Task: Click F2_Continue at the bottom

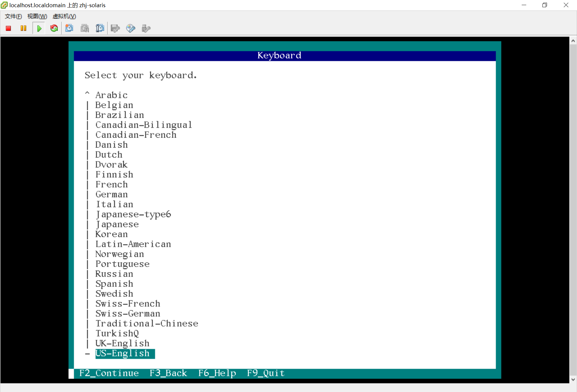Action: [109, 373]
